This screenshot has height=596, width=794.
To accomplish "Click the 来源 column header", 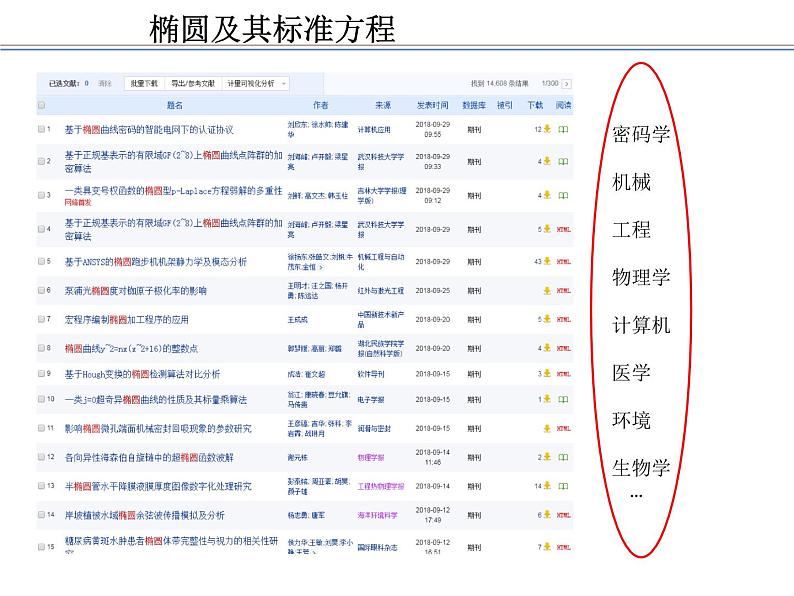I will pyautogui.click(x=383, y=105).
